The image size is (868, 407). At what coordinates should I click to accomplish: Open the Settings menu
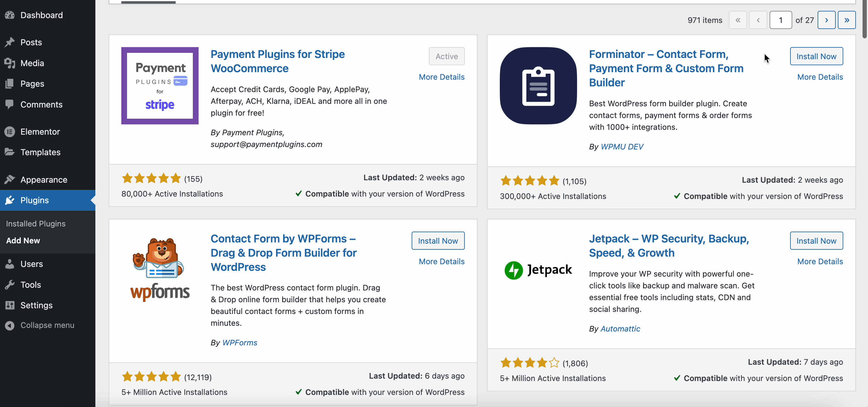pos(36,305)
